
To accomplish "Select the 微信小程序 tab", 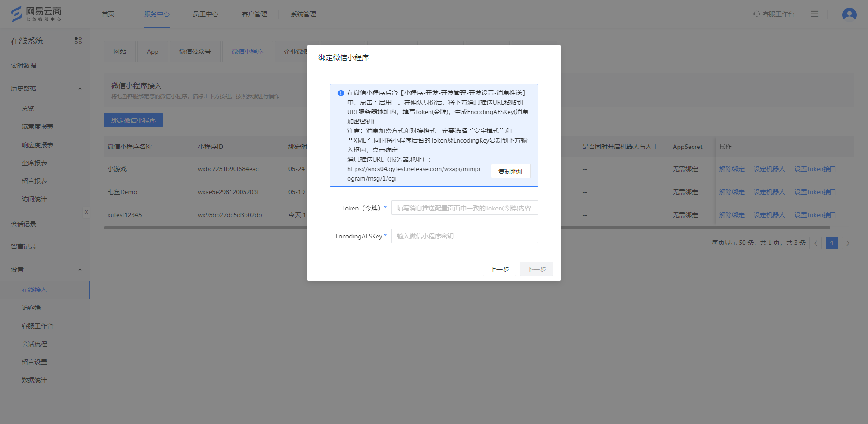I will (x=247, y=52).
